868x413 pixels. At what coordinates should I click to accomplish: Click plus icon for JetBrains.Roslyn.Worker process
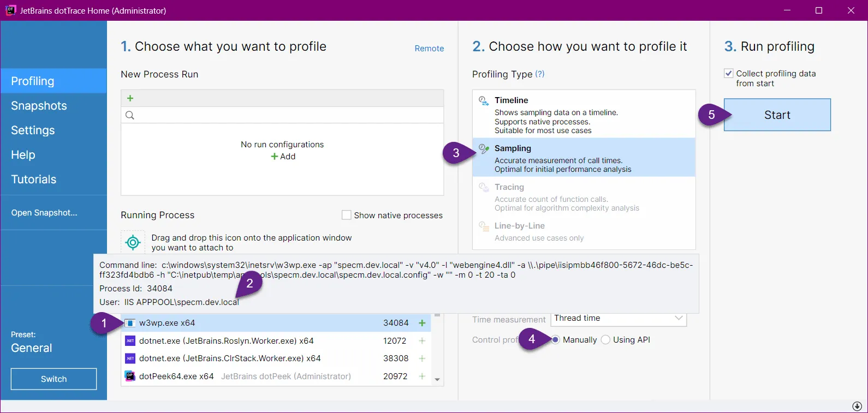point(422,341)
